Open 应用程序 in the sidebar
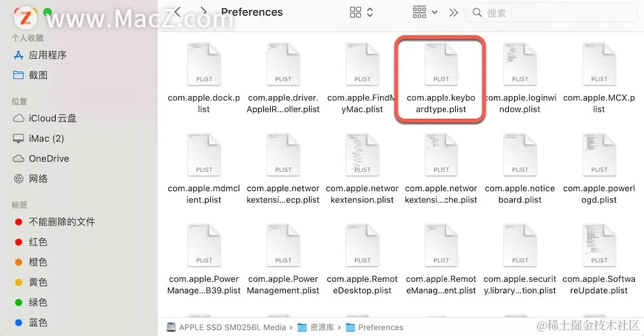Viewport: 644px width, 336px height. tap(40, 55)
